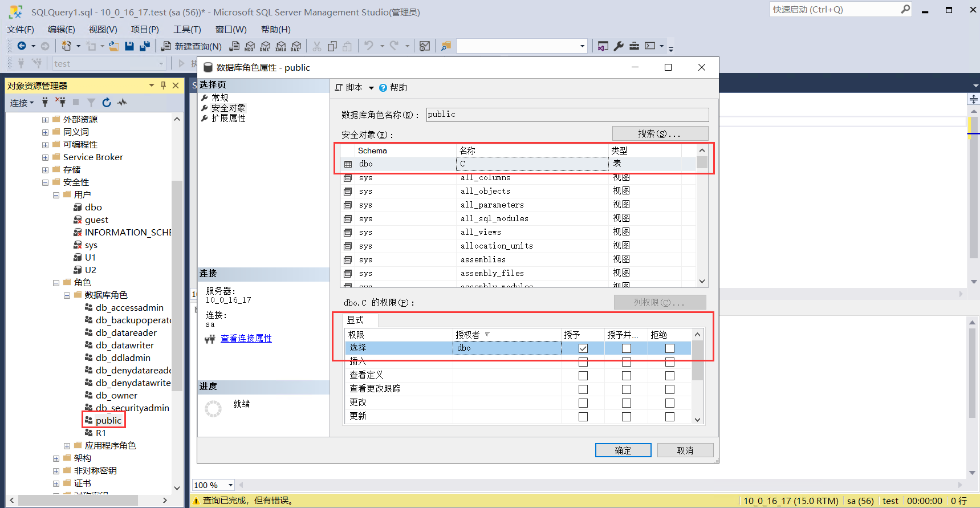This screenshot has width=980, height=508.
Task: Open the Solution Explorer window icon
Action: click(x=603, y=46)
